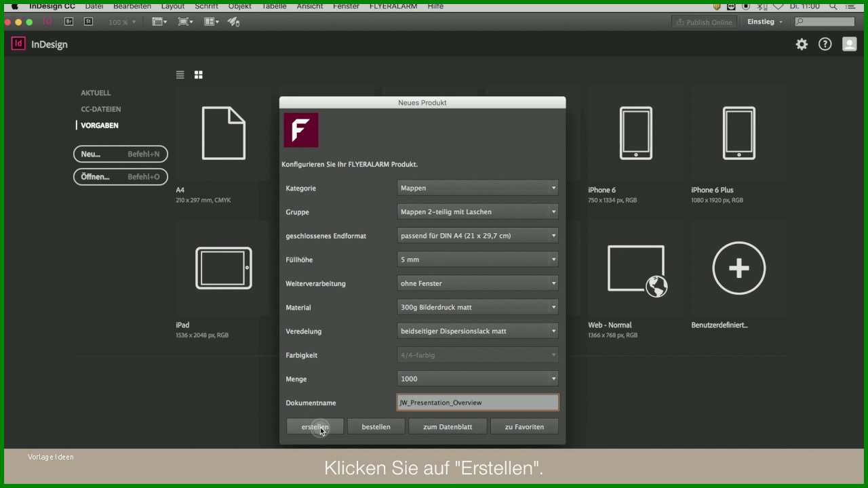This screenshot has height=488, width=868.
Task: Click the zu Favoriten button
Action: coord(524,426)
